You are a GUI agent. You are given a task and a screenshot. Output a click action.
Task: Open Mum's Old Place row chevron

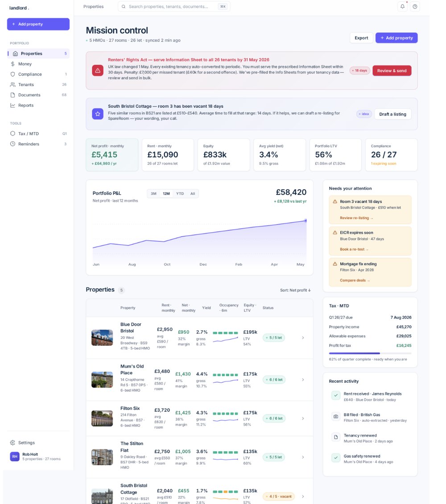tap(303, 380)
